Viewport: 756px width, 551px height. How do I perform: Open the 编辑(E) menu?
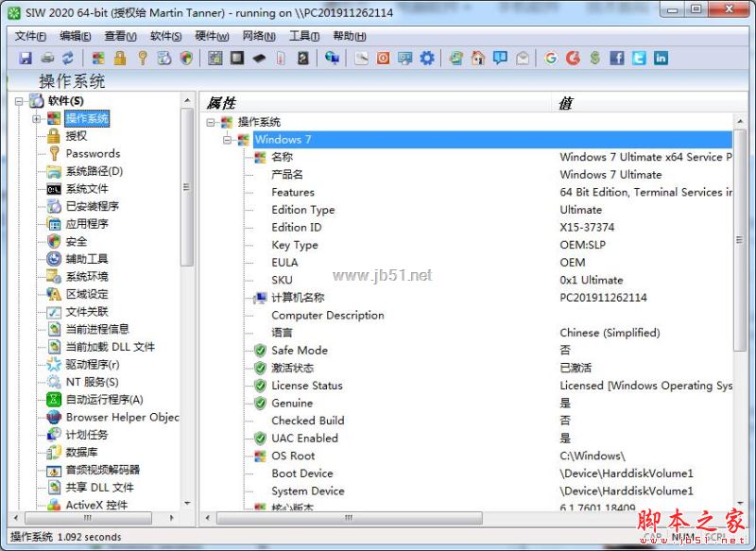coord(75,36)
